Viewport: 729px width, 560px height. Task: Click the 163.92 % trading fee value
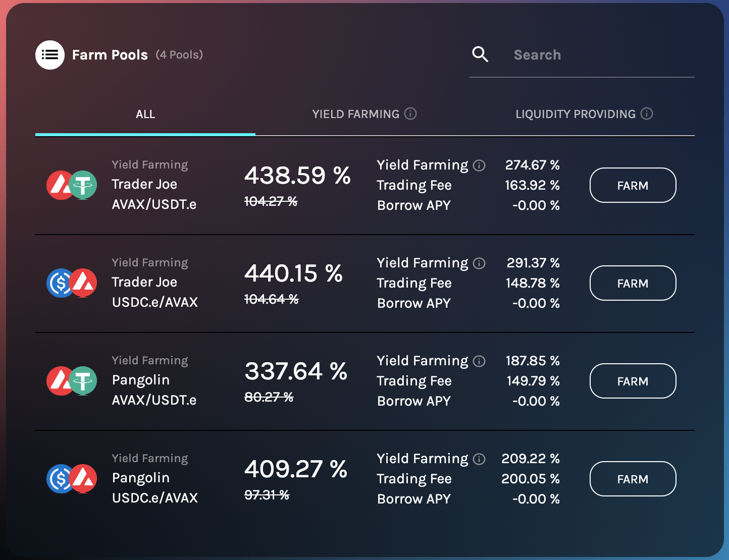[533, 185]
